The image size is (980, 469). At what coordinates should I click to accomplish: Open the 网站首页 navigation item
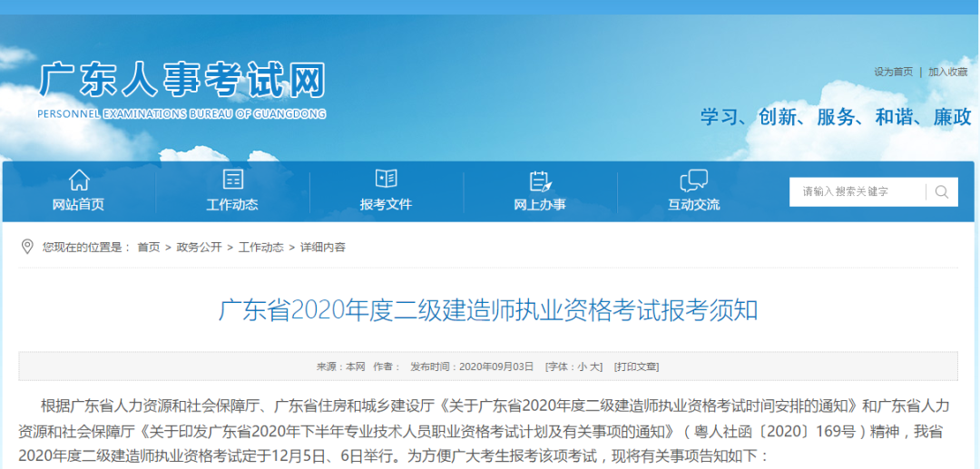click(x=79, y=205)
